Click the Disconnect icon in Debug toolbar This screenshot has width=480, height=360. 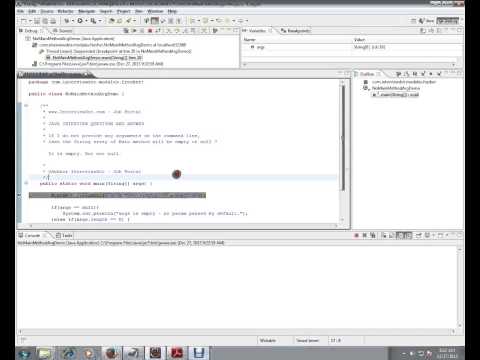tap(158, 31)
